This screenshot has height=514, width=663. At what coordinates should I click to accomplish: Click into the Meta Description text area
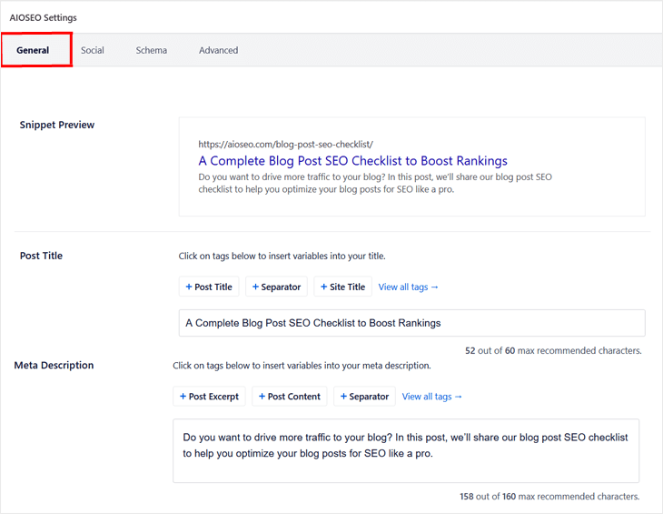point(405,450)
